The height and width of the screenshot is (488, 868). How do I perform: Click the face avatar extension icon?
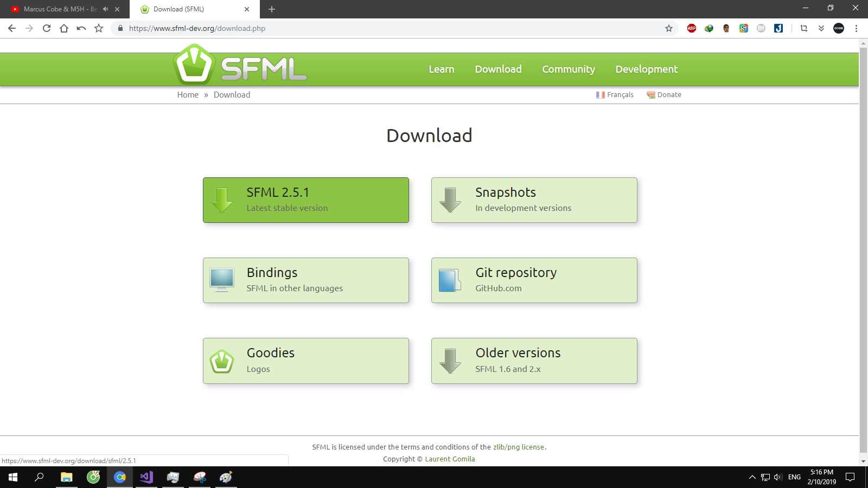[726, 28]
